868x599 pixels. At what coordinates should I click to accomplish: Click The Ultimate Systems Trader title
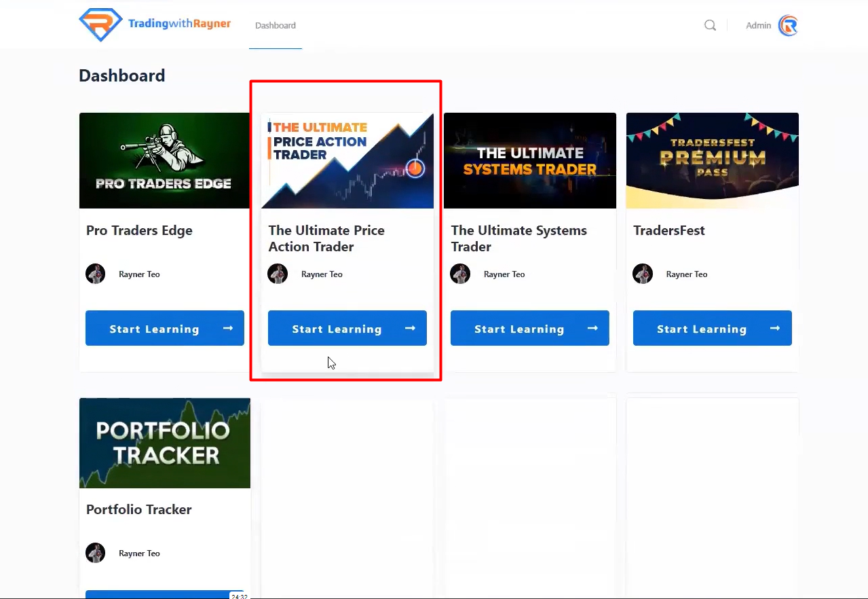coord(519,238)
